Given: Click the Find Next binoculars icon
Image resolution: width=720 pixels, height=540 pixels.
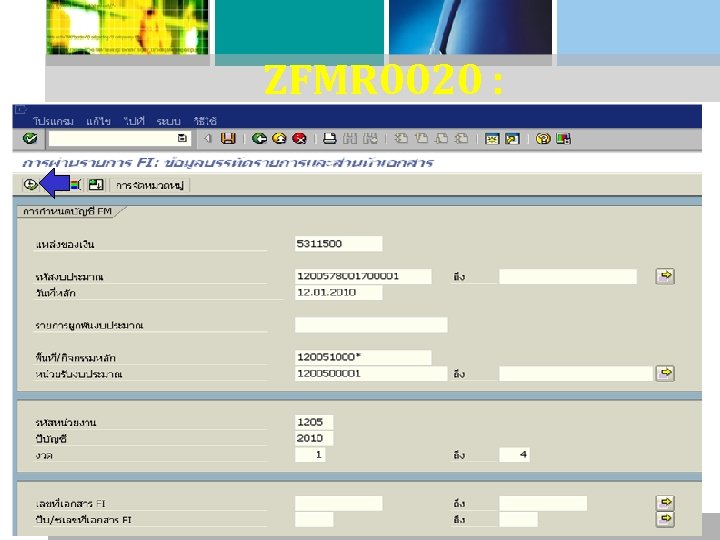Looking at the screenshot, I should coord(371,138).
